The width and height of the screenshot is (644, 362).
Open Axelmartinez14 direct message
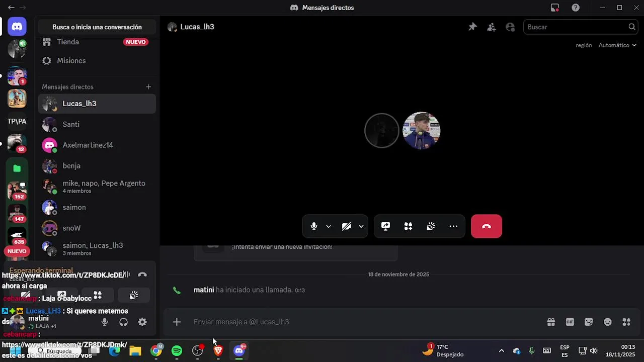click(x=97, y=145)
